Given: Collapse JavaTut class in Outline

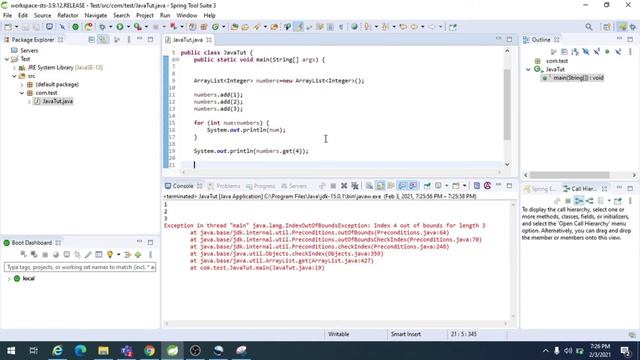Looking at the screenshot, I should pos(528,69).
